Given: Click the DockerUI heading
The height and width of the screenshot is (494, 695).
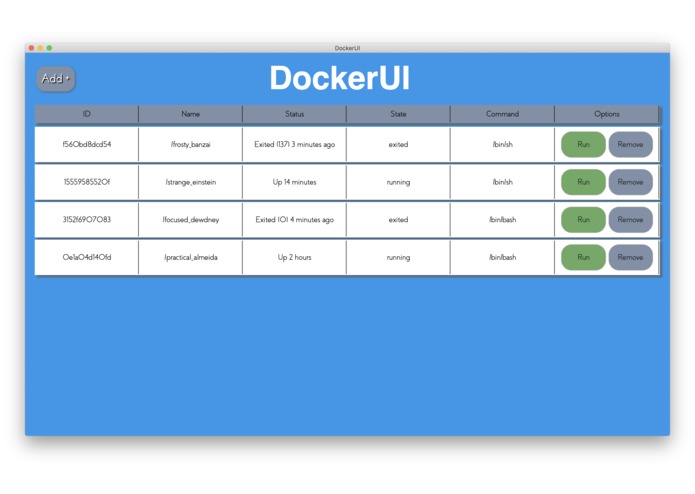Looking at the screenshot, I should pos(340,78).
